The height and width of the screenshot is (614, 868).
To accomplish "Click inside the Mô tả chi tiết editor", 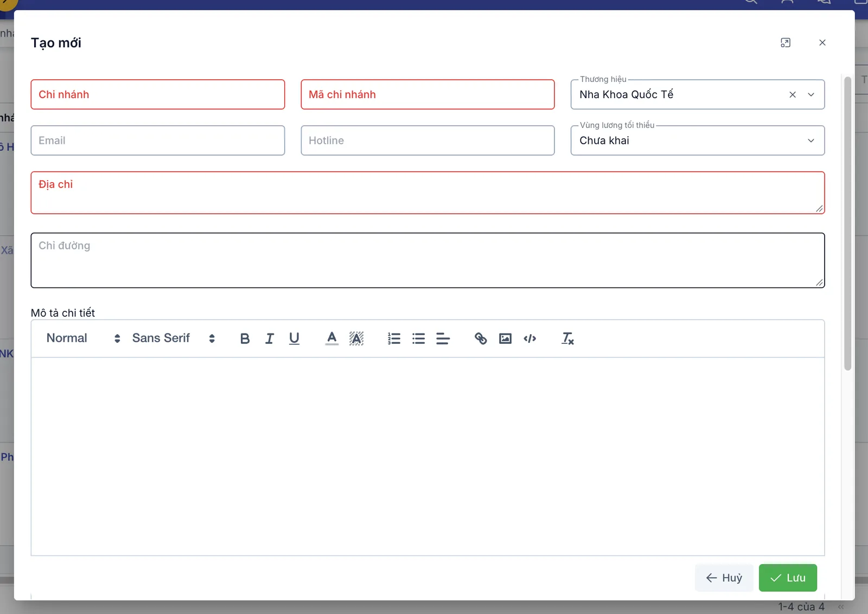I will (427, 456).
